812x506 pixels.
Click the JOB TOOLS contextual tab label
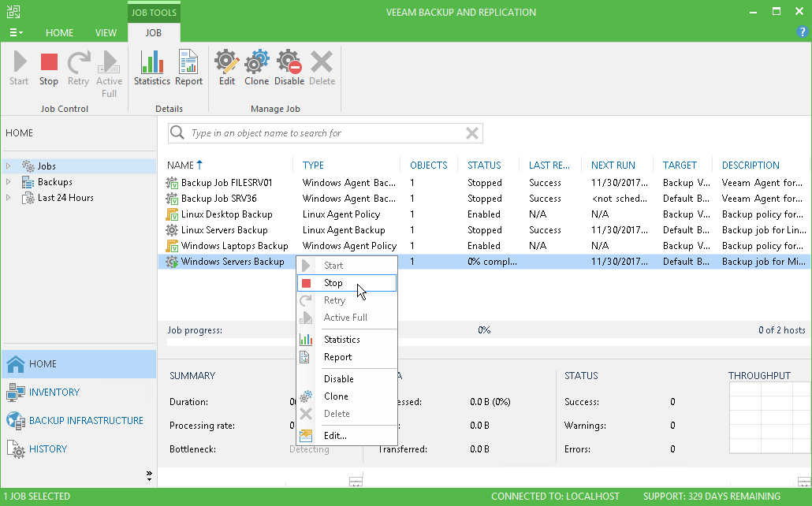pyautogui.click(x=154, y=12)
